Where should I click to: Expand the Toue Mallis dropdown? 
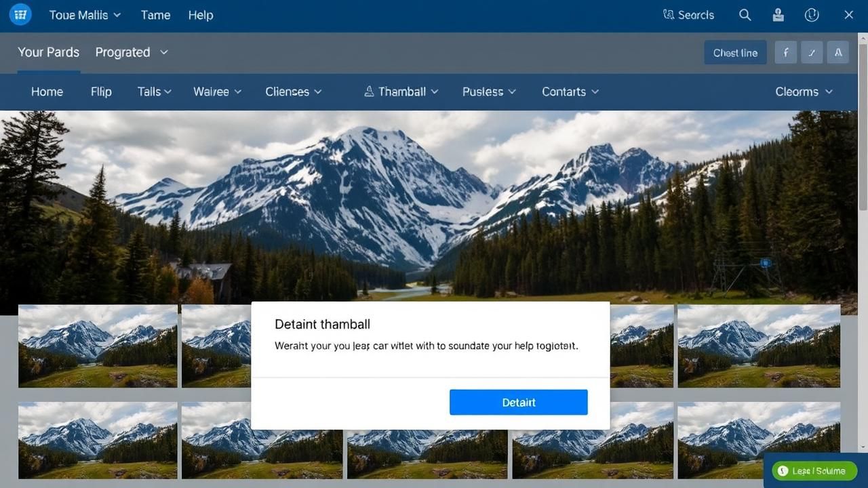click(x=85, y=15)
